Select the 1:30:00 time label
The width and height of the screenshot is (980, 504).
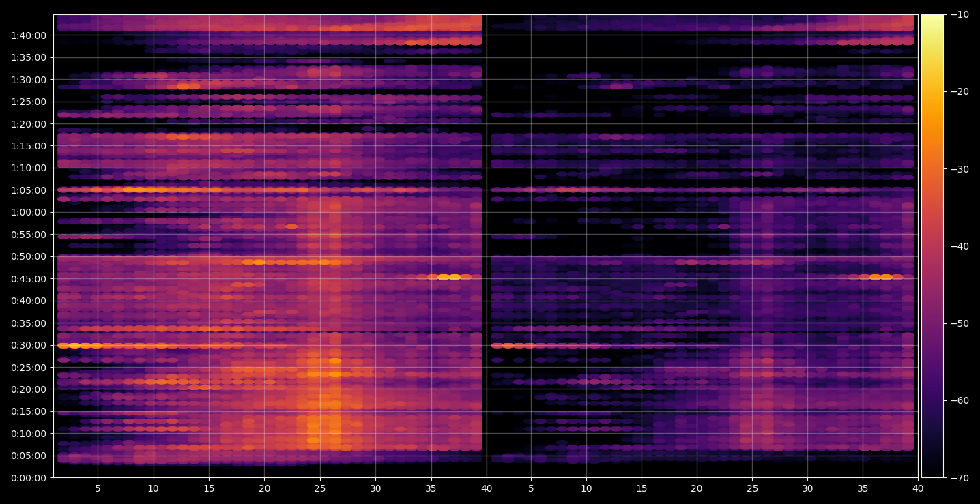[x=29, y=80]
